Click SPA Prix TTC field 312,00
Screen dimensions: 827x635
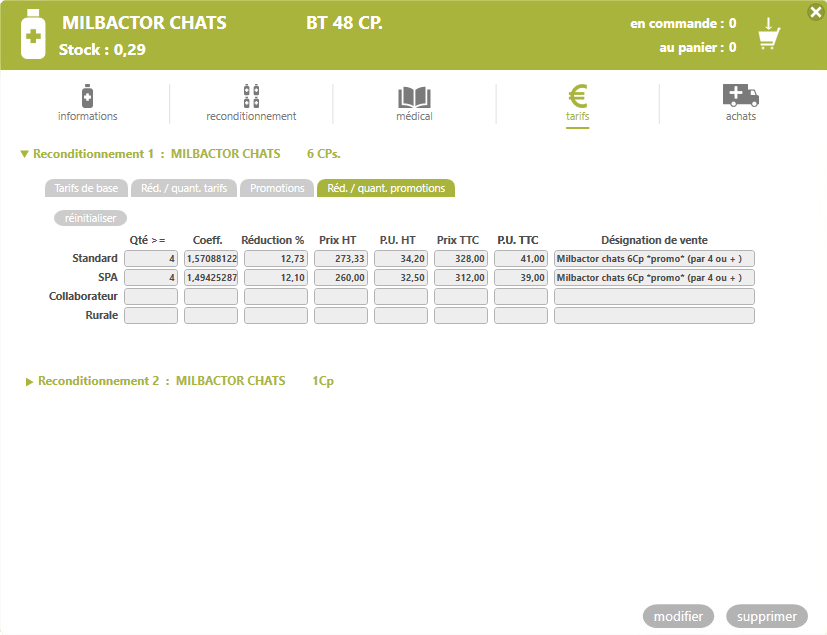click(x=461, y=277)
